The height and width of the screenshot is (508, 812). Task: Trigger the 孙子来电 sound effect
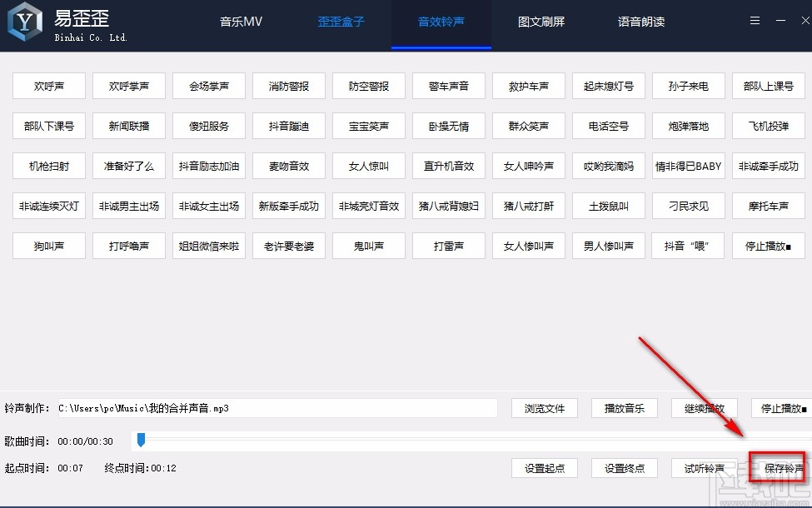click(688, 86)
